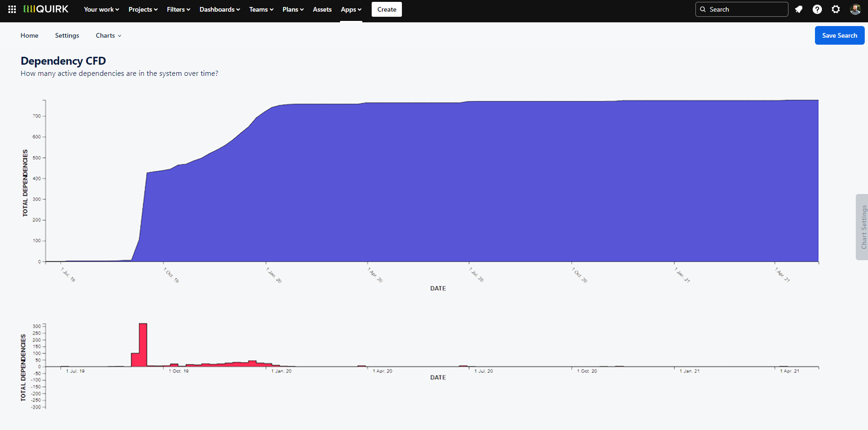The height and width of the screenshot is (430, 868).
Task: Click the '1 Jul. 19' label on lower chart
Action: [75, 371]
